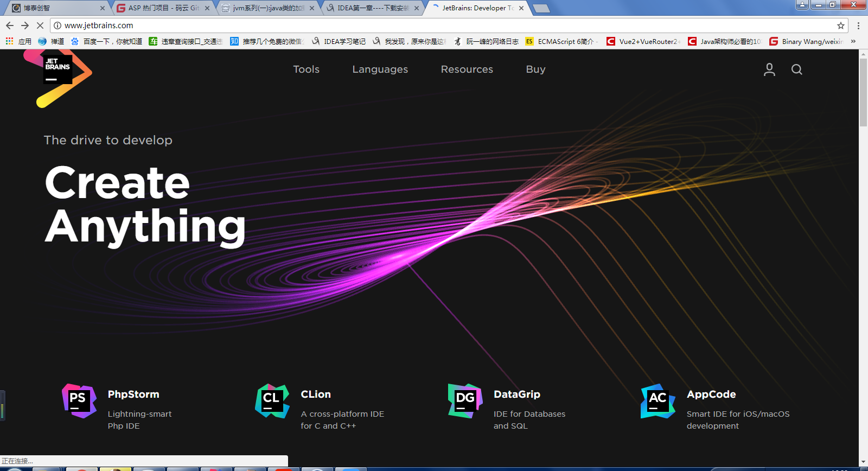Screen dimensions: 868x471
Task: Open a new browser tab
Action: [x=541, y=8]
